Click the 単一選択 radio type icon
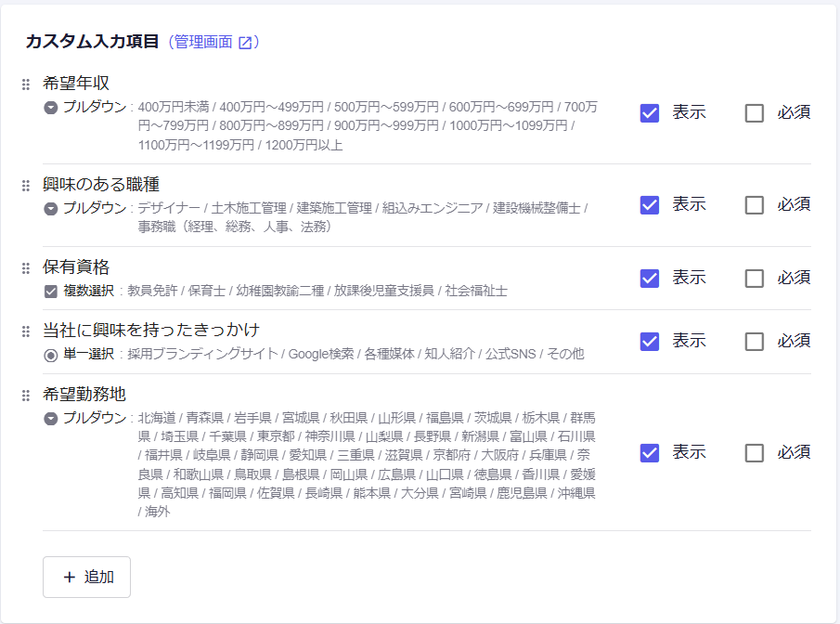This screenshot has width=840, height=624. point(51,355)
